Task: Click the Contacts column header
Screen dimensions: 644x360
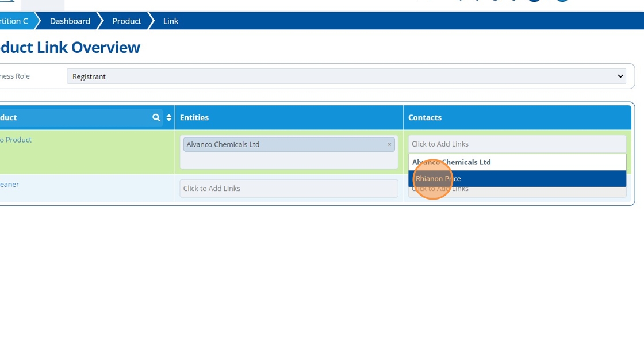Action: (x=517, y=117)
